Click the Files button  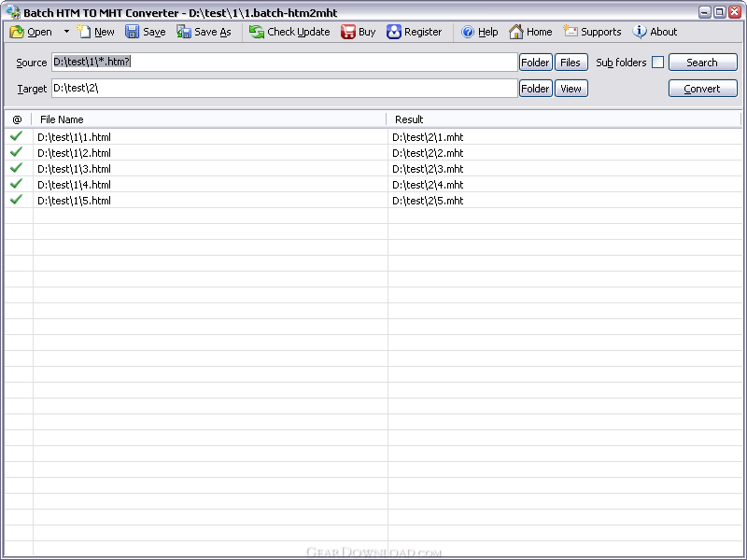(571, 63)
